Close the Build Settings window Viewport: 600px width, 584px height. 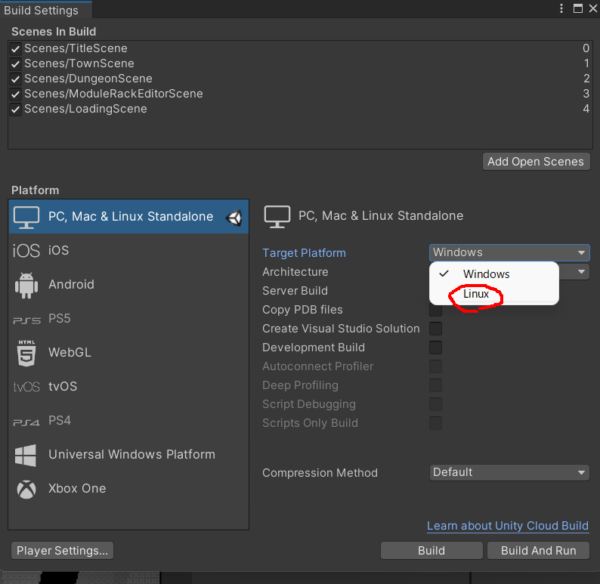[x=593, y=8]
